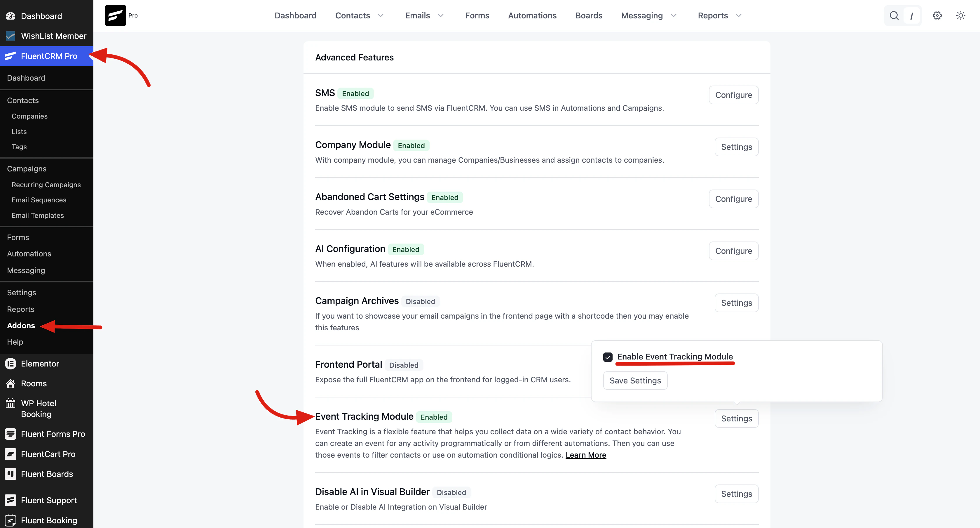
Task: Click Disabled badge next to Campaign Archives
Action: (x=420, y=301)
